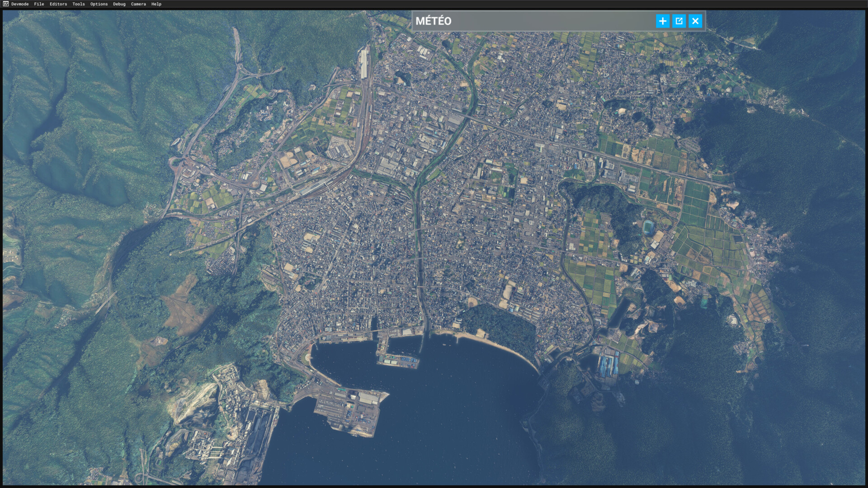Click the Devmode icon in the menu bar

pyautogui.click(x=5, y=4)
